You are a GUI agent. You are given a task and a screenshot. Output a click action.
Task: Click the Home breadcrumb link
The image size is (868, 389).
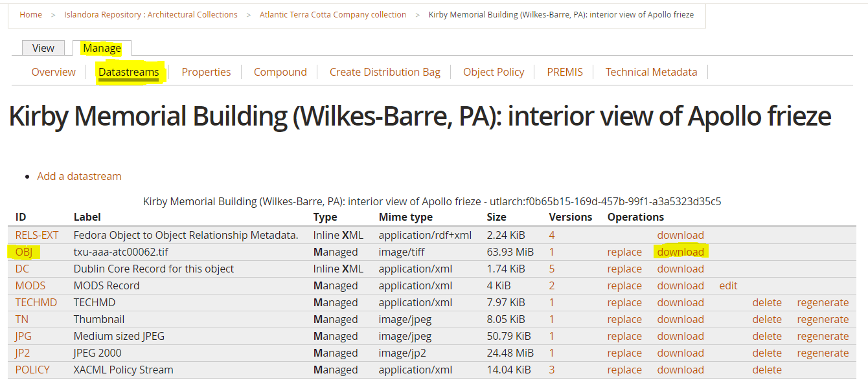30,14
